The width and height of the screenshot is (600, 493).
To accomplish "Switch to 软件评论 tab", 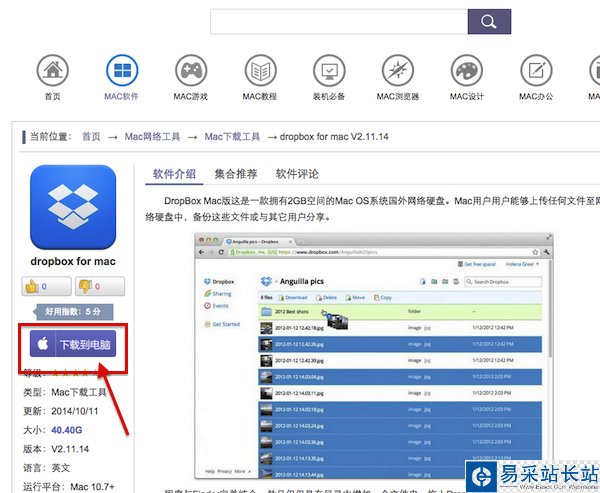I will click(297, 174).
